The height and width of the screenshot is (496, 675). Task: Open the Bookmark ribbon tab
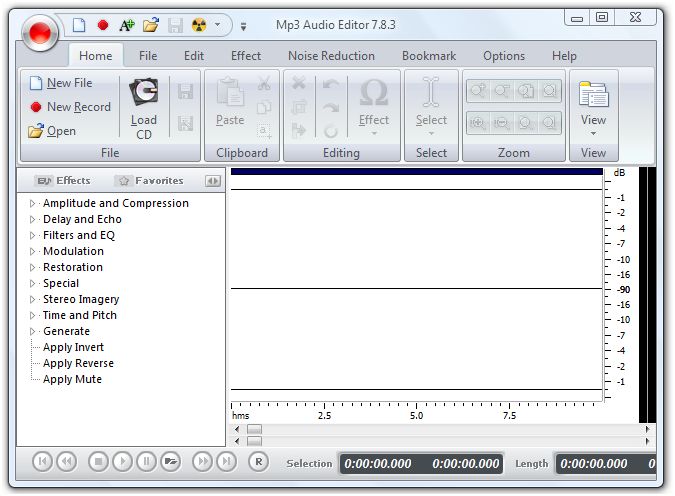429,56
